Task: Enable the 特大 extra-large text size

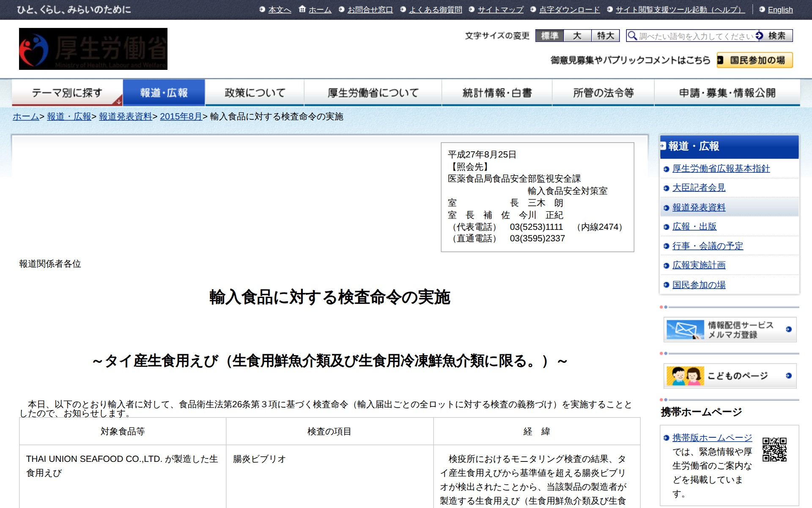Action: (x=605, y=36)
